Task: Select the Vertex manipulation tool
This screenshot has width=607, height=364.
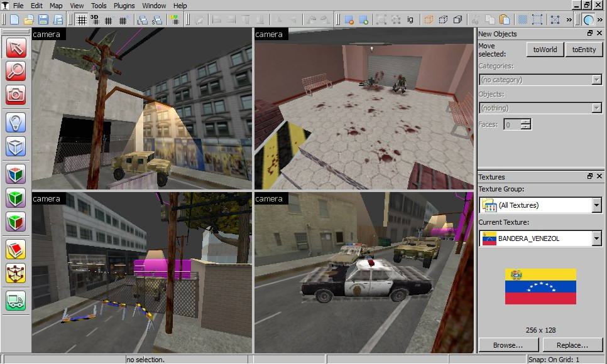Action: point(16,274)
